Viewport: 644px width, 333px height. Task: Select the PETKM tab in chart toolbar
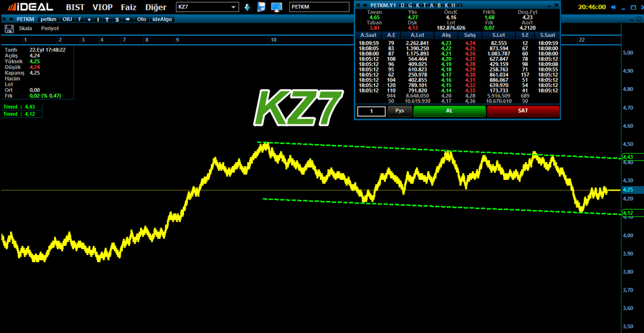tap(25, 19)
